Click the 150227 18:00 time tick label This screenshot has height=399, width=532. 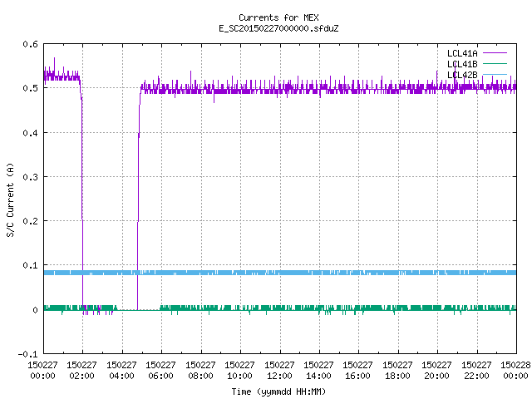pyautogui.click(x=397, y=371)
